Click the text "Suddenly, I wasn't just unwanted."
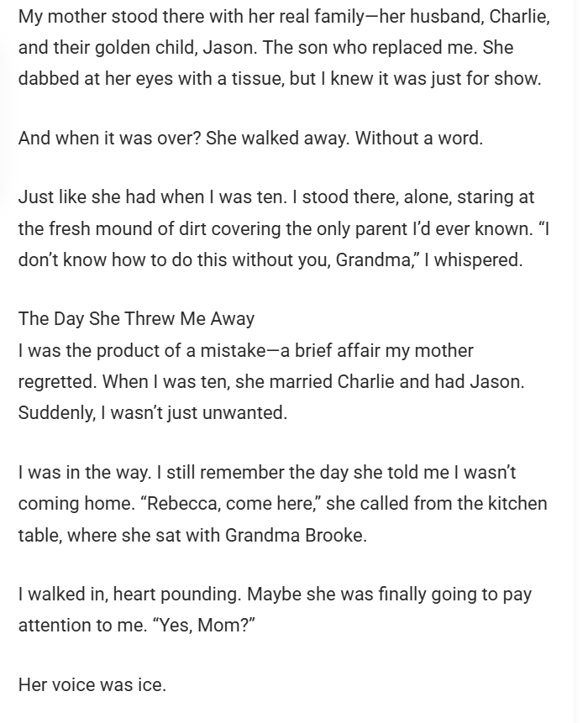The height and width of the screenshot is (723, 588). 153,413
